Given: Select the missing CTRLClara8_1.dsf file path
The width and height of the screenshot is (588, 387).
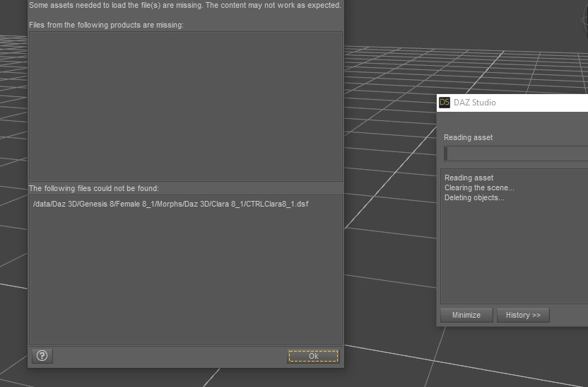Looking at the screenshot, I should coord(170,204).
